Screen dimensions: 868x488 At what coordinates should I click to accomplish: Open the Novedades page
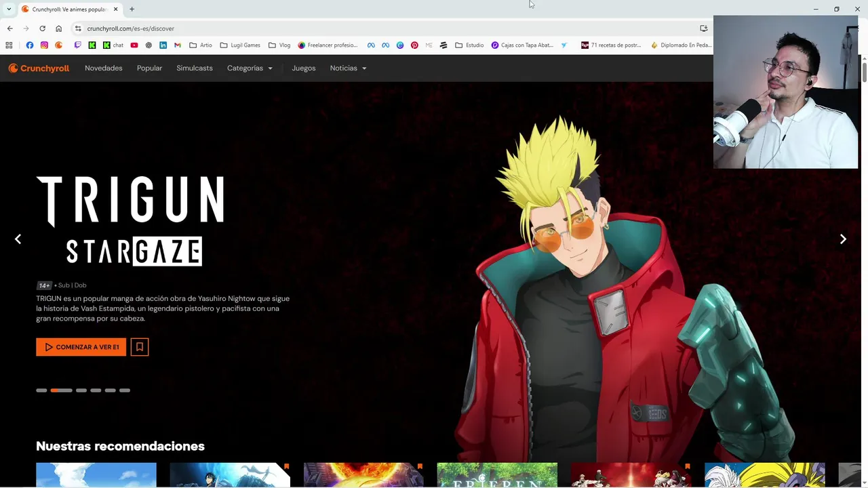coord(104,68)
